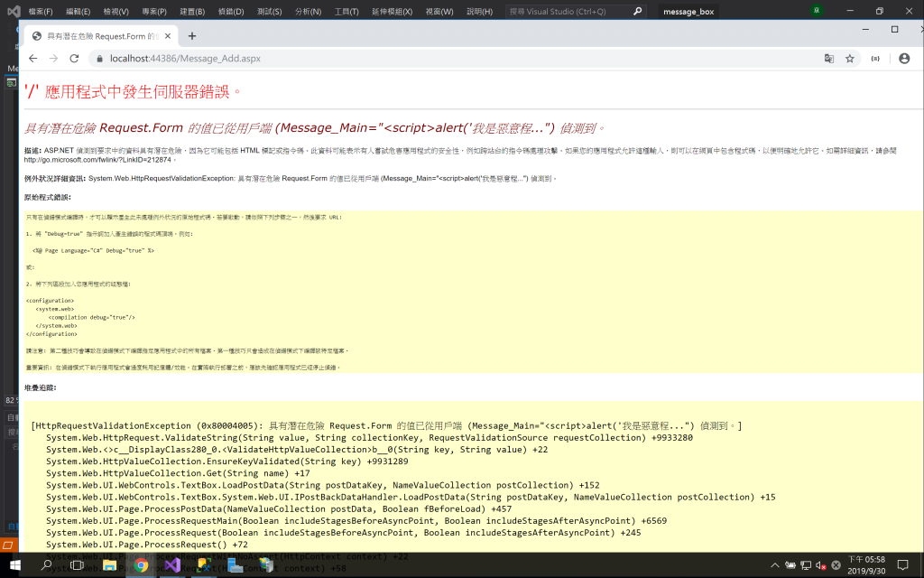Open the translate page icon in the address bar
This screenshot has width=924, height=578.
829,59
